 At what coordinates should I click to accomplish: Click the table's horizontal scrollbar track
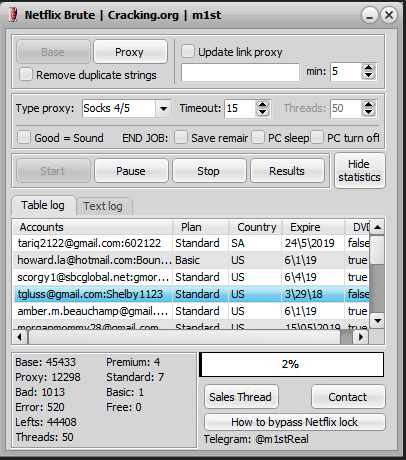point(346,337)
